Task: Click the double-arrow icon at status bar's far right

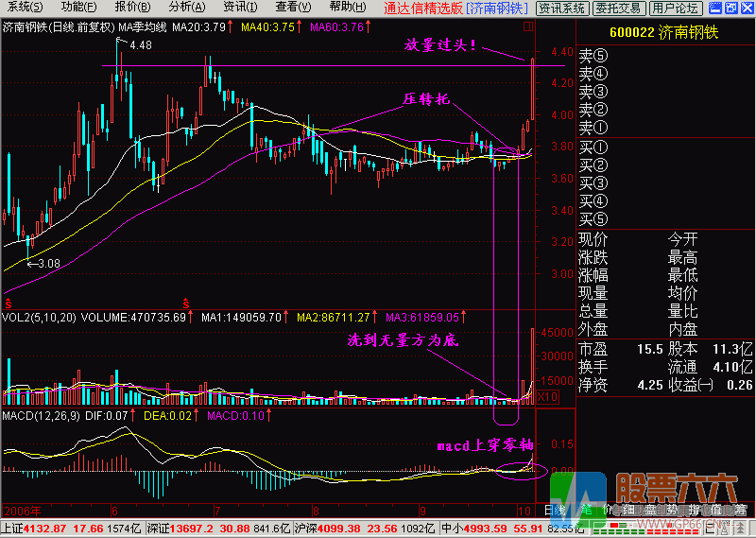Action: pyautogui.click(x=741, y=529)
